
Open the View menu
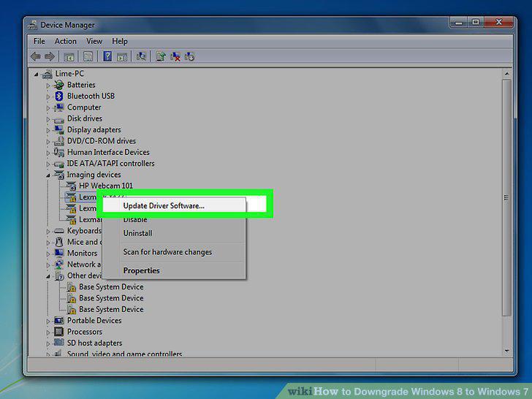[94, 41]
